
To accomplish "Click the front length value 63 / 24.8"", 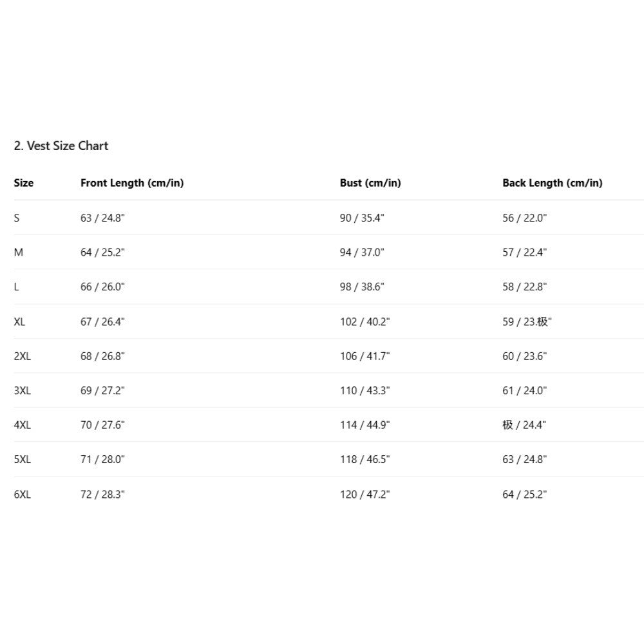I will coord(102,218).
